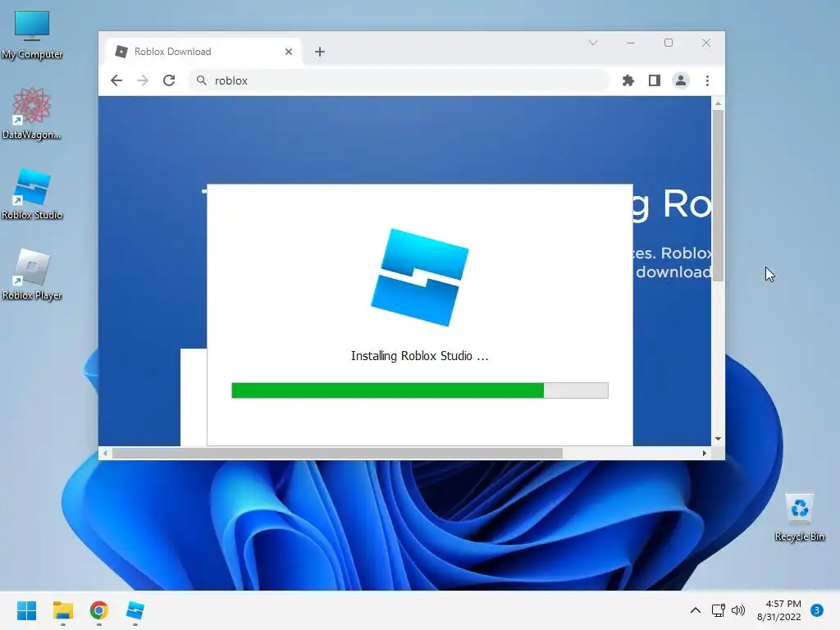Select the Roblox Player desktop shortcut
The image size is (840, 630).
(32, 274)
